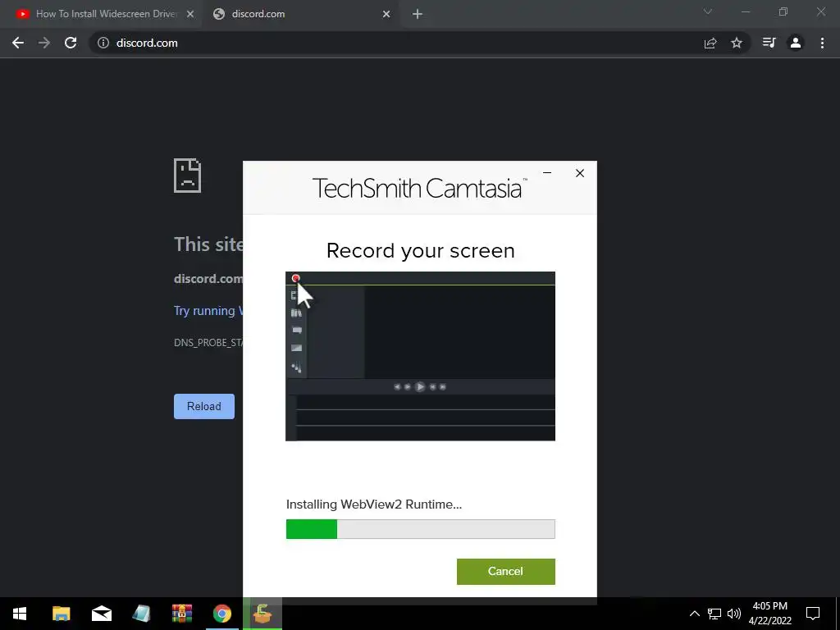Open the media controls icon
840x630 pixels.
pyautogui.click(x=769, y=43)
